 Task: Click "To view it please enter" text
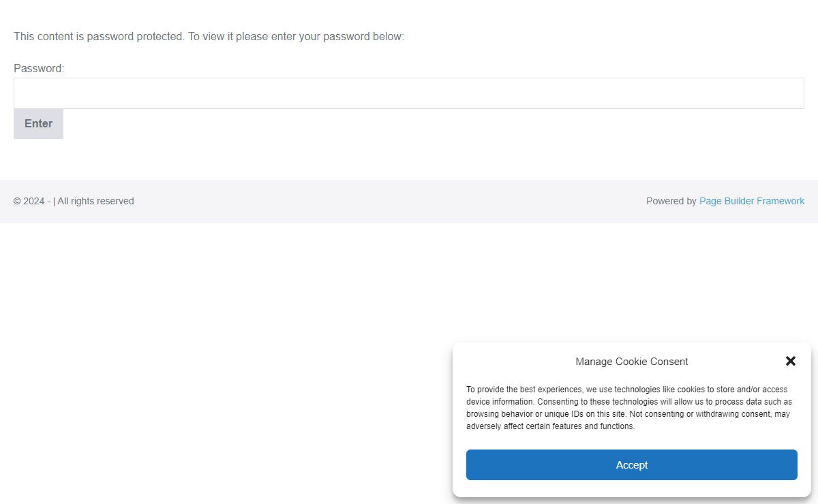point(241,36)
